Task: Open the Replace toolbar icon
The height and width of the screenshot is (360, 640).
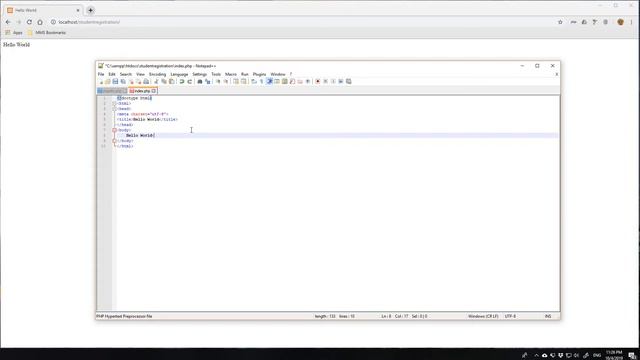Action: (208, 82)
